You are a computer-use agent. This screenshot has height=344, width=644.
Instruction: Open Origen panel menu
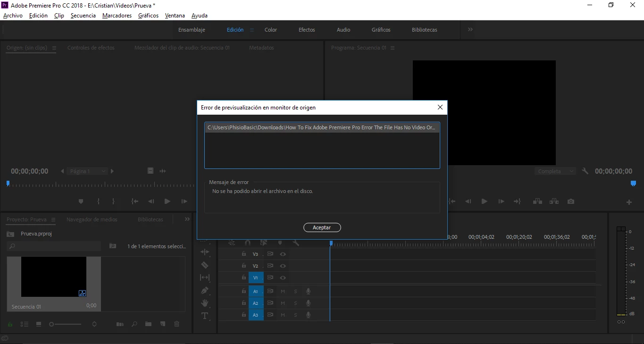click(54, 48)
